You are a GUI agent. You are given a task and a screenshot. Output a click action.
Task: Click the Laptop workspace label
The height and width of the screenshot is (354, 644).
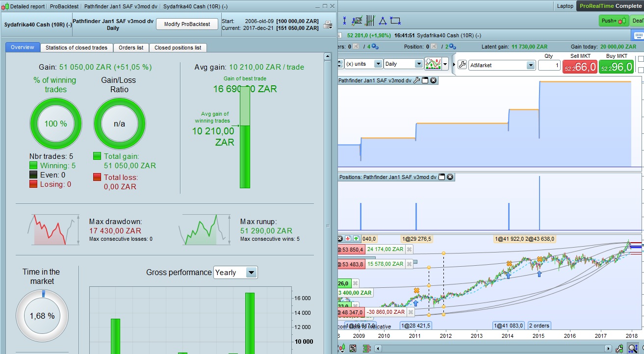(565, 6)
